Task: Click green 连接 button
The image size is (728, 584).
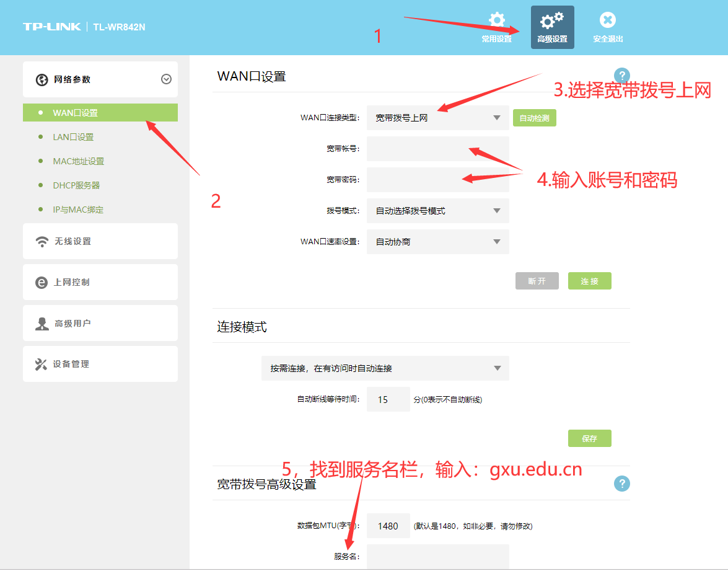Action: point(589,281)
